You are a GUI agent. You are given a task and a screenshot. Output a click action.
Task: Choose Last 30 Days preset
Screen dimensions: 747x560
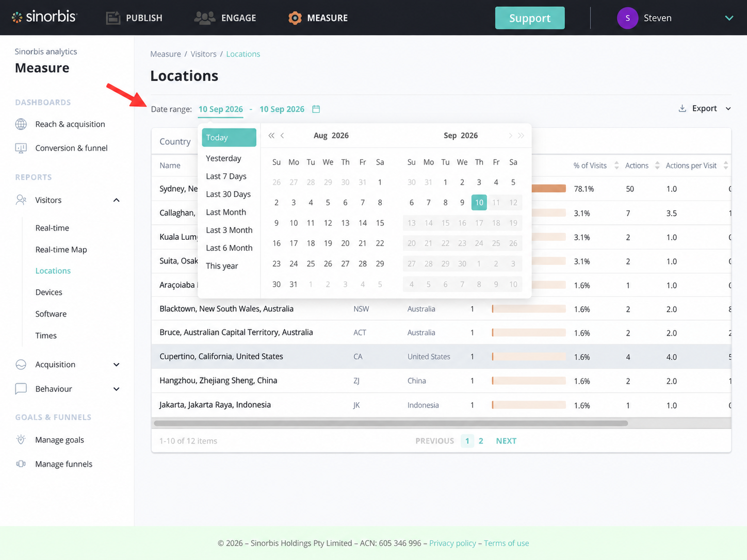coord(228,194)
